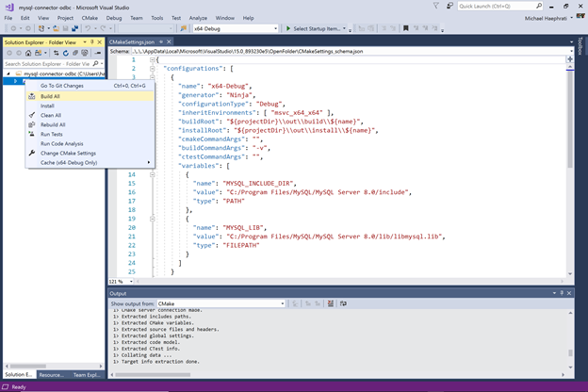Click the Send Feedback icon
This screenshot has width=588, height=392.
coord(449,6)
